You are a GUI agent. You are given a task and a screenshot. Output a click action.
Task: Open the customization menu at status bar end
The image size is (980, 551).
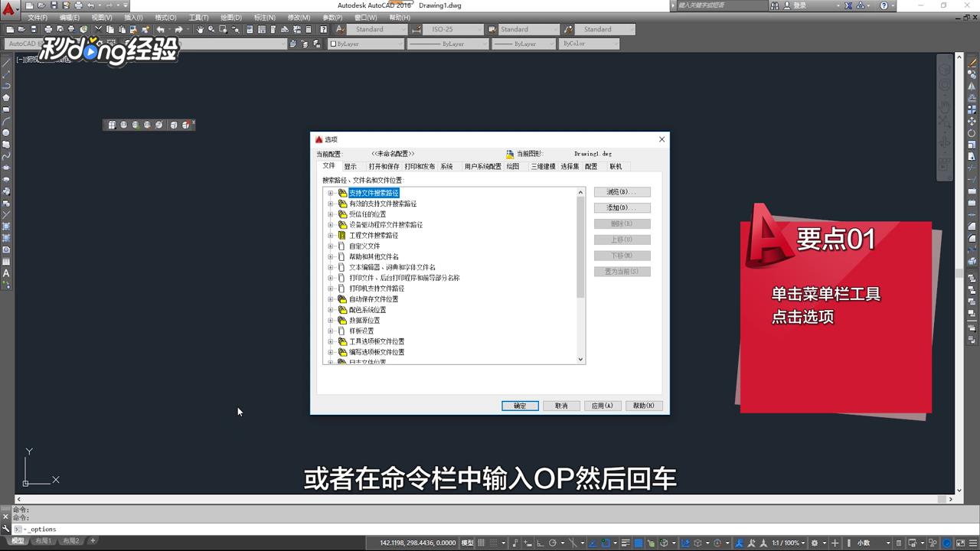[973, 543]
